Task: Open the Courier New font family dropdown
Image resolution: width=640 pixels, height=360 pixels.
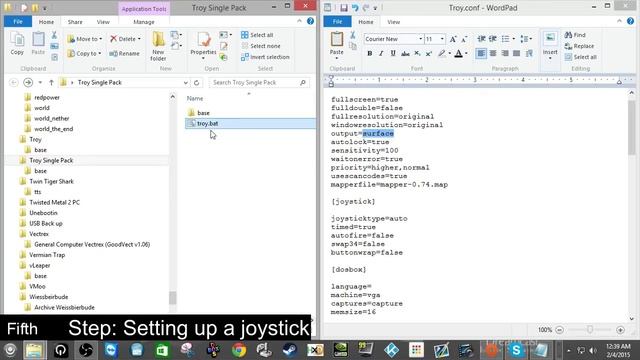Action: [x=420, y=39]
